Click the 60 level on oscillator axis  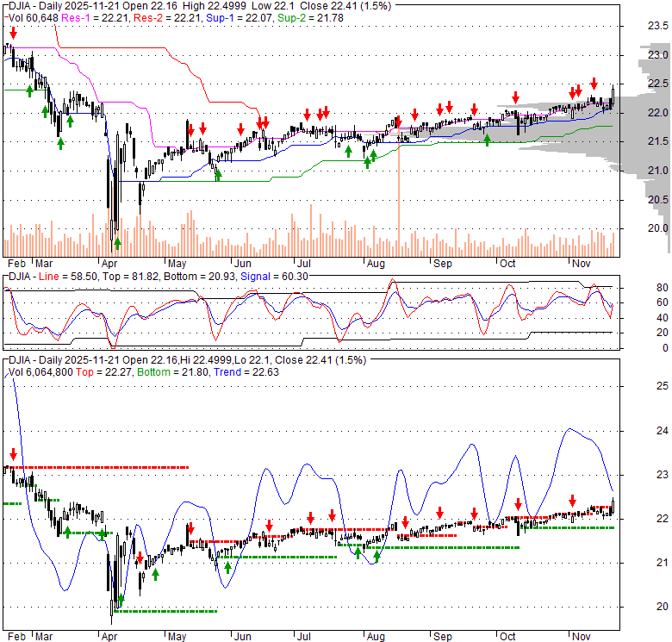click(x=663, y=302)
